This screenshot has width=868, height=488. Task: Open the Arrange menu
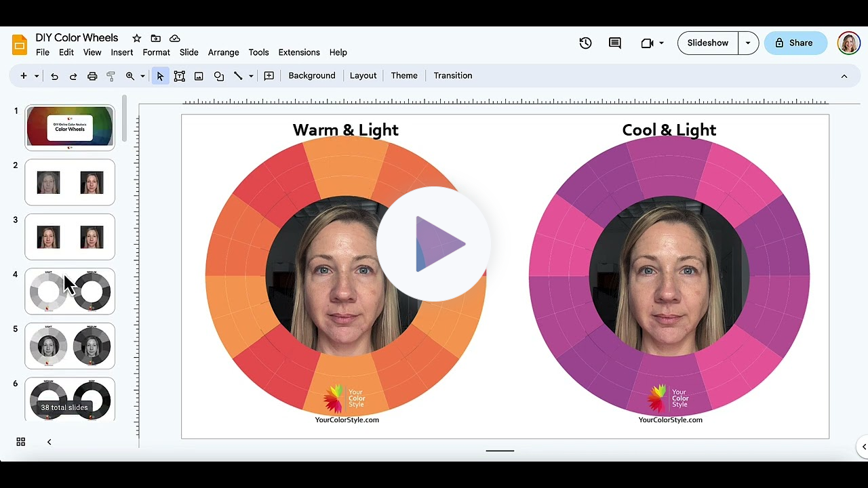point(223,52)
